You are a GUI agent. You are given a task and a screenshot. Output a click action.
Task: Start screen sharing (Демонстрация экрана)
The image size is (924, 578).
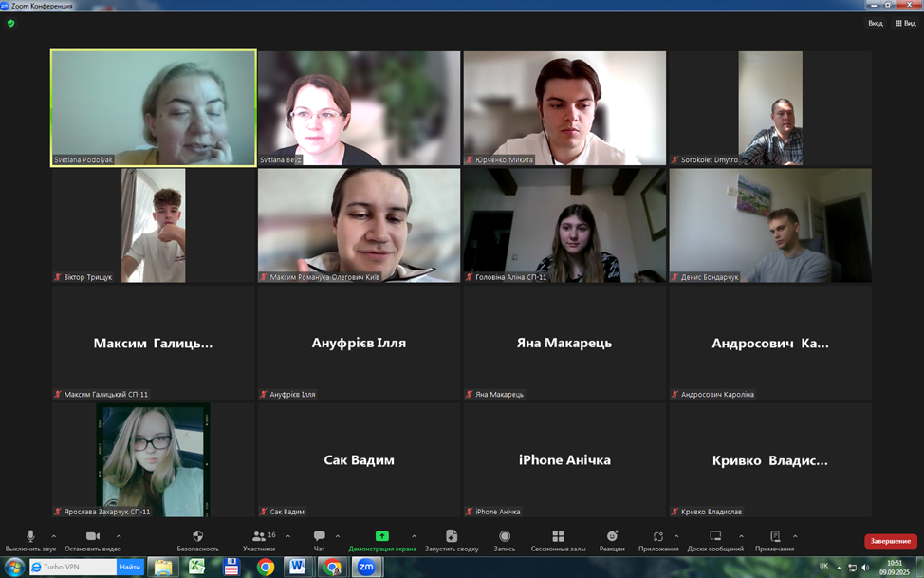[381, 537]
